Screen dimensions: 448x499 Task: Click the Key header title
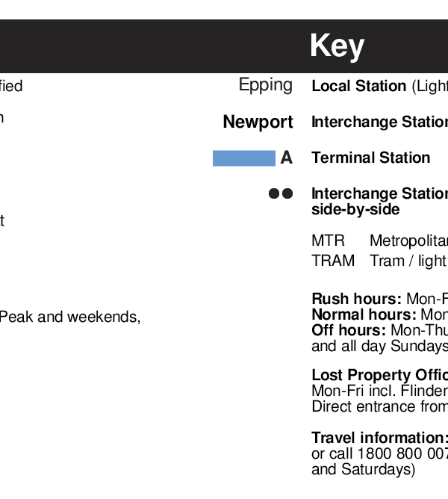[337, 46]
